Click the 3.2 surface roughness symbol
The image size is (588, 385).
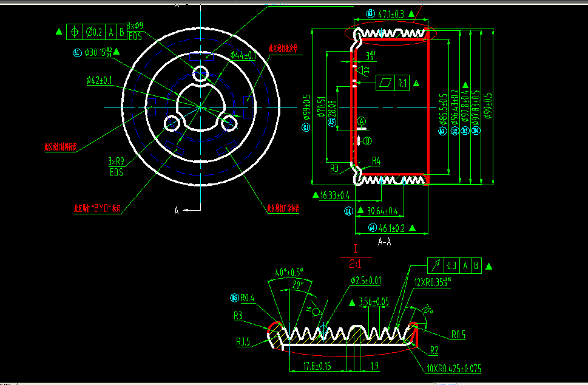[x=364, y=72]
